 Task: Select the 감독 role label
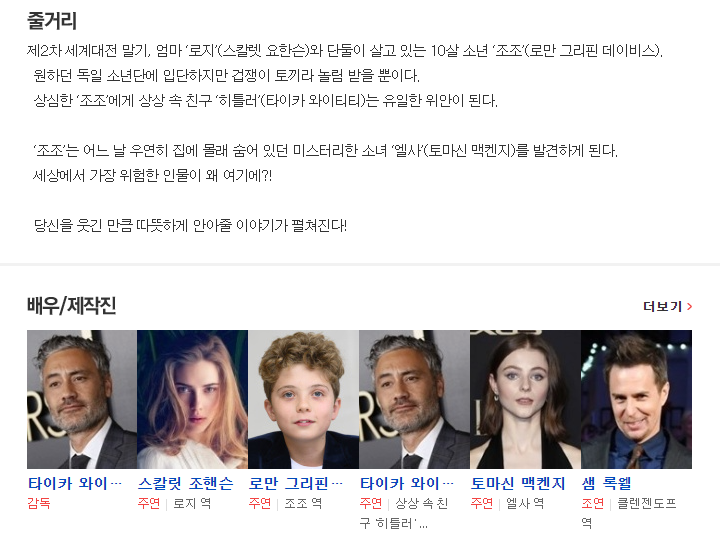(x=39, y=504)
